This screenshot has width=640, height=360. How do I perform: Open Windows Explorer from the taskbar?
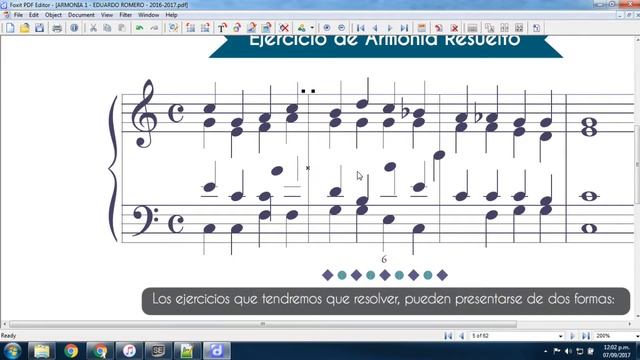(x=42, y=351)
